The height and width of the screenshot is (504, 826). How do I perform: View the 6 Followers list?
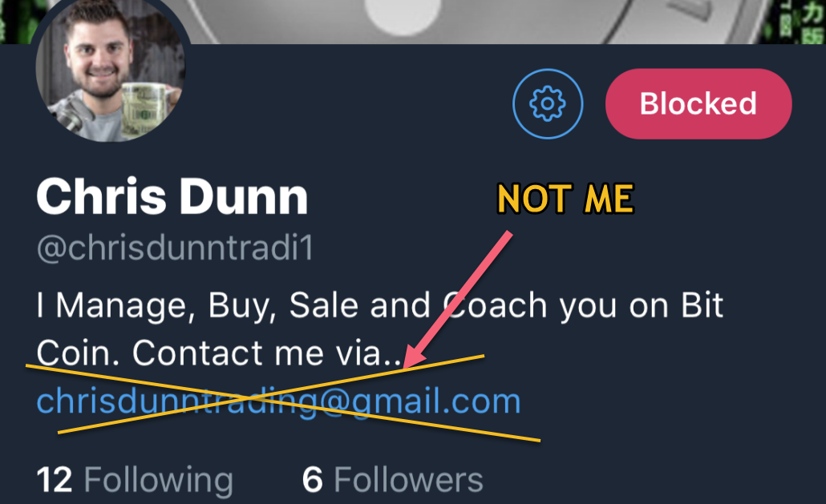coord(392,479)
